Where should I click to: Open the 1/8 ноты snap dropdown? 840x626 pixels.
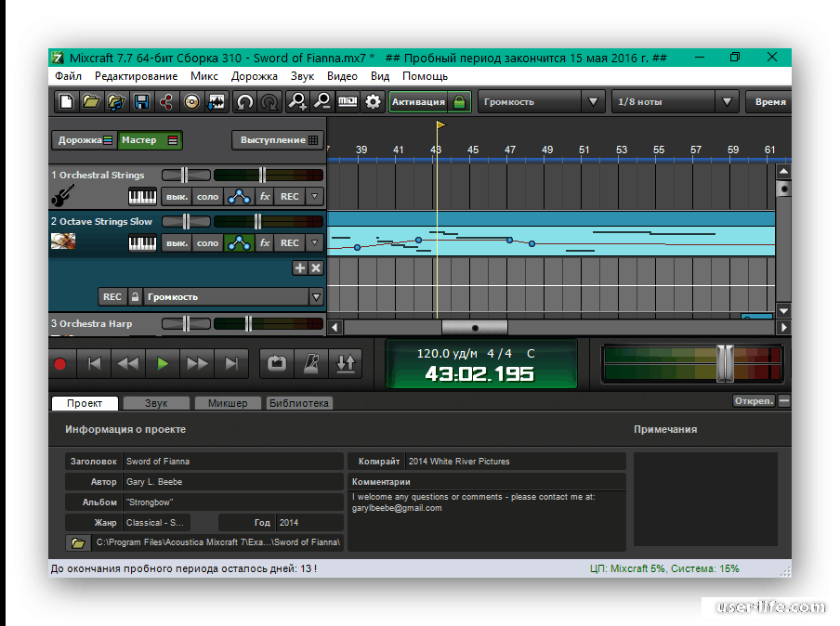(675, 101)
